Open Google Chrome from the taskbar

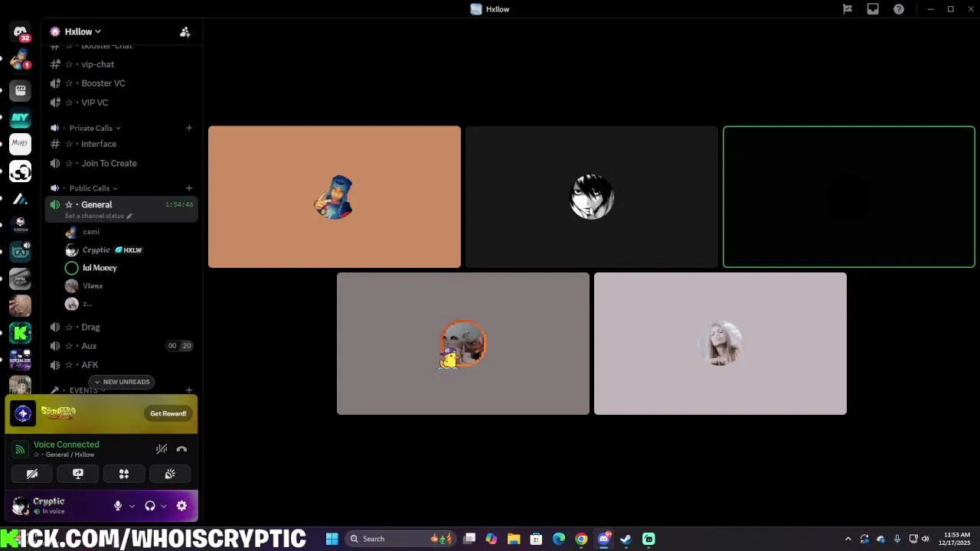pyautogui.click(x=581, y=539)
